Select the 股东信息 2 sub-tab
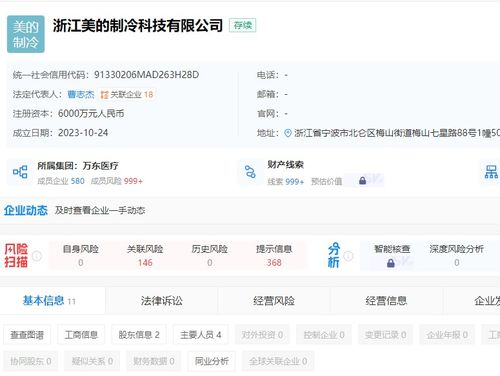The image size is (500, 376). click(139, 335)
